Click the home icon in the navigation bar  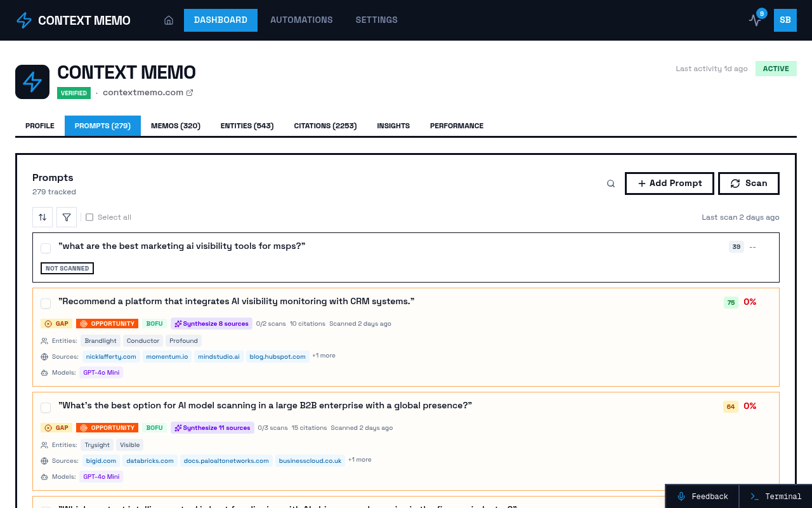click(169, 20)
